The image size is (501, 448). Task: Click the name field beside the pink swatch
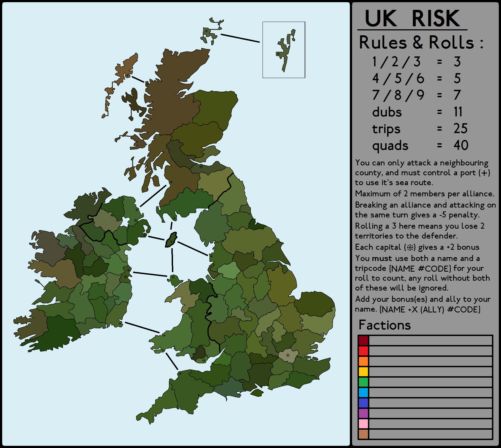coord(431,424)
